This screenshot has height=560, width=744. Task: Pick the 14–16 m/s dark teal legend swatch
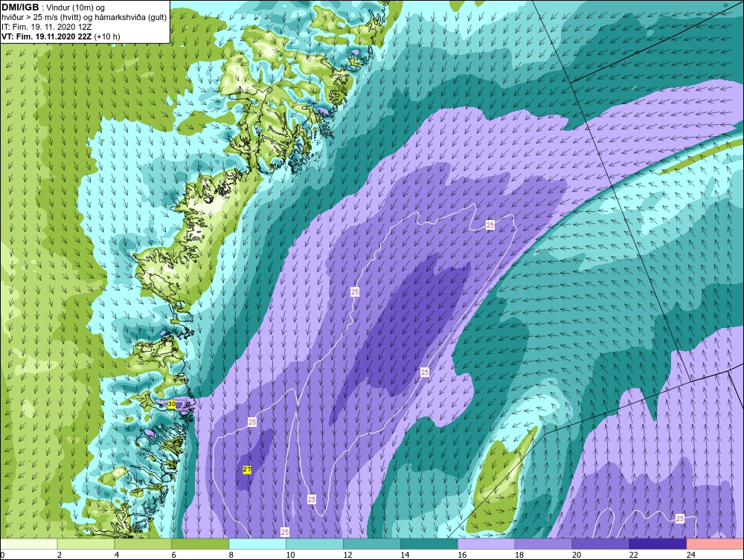coord(429,544)
